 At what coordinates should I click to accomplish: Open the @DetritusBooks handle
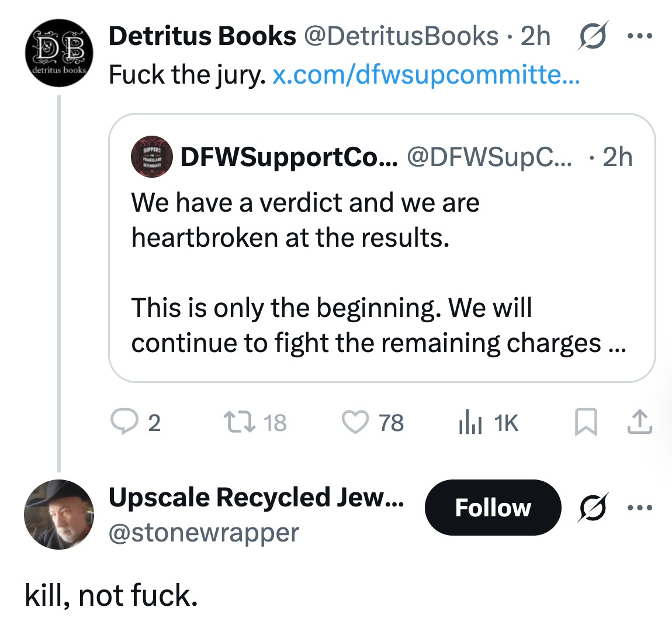pos(400,36)
